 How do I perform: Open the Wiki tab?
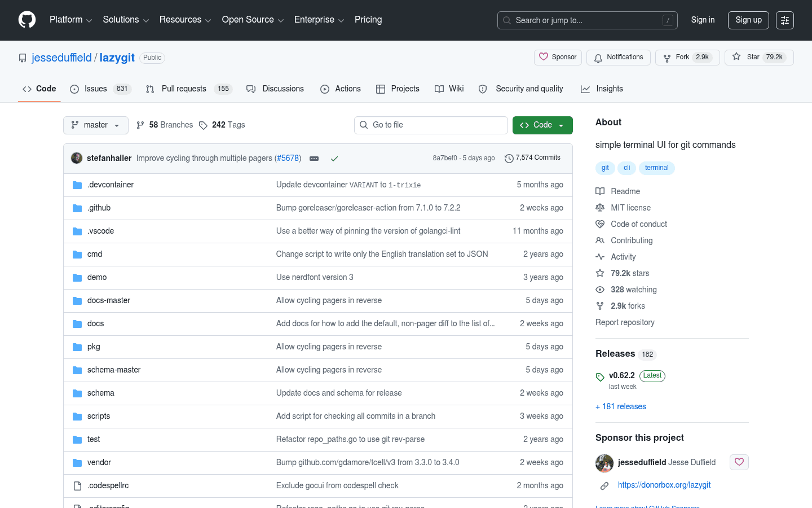pos(449,89)
